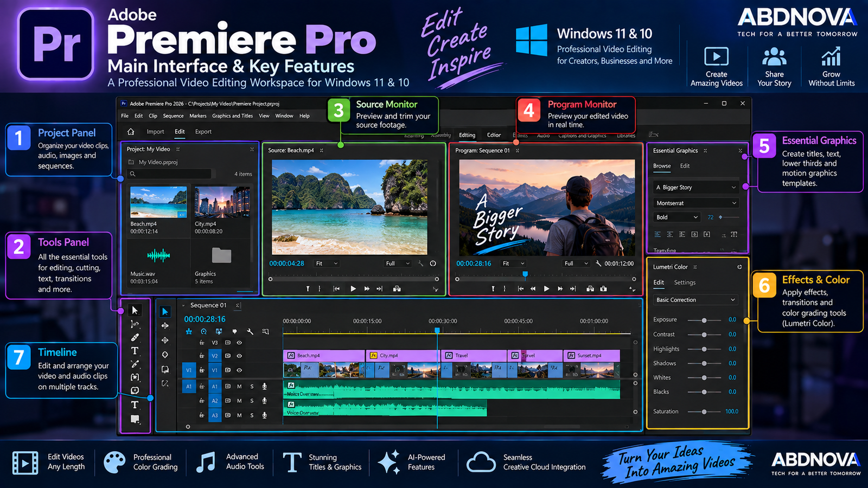This screenshot has width=868, height=488.
Task: Expand Sequence 01 panel chevron
Action: click(183, 305)
